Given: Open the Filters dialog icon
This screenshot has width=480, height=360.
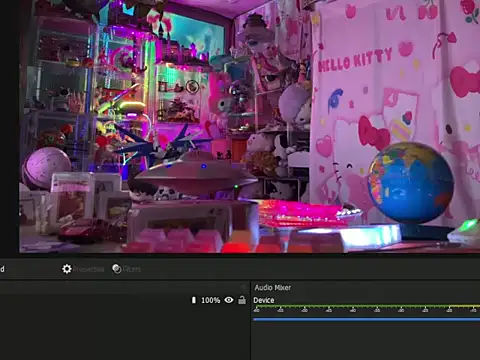Looking at the screenshot, I should coord(117,269).
